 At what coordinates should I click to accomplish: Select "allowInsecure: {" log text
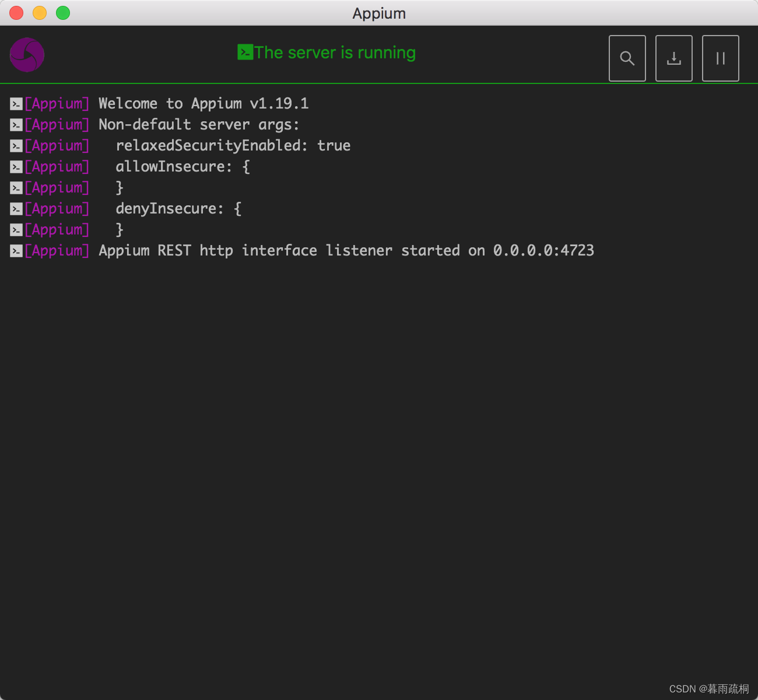click(183, 167)
